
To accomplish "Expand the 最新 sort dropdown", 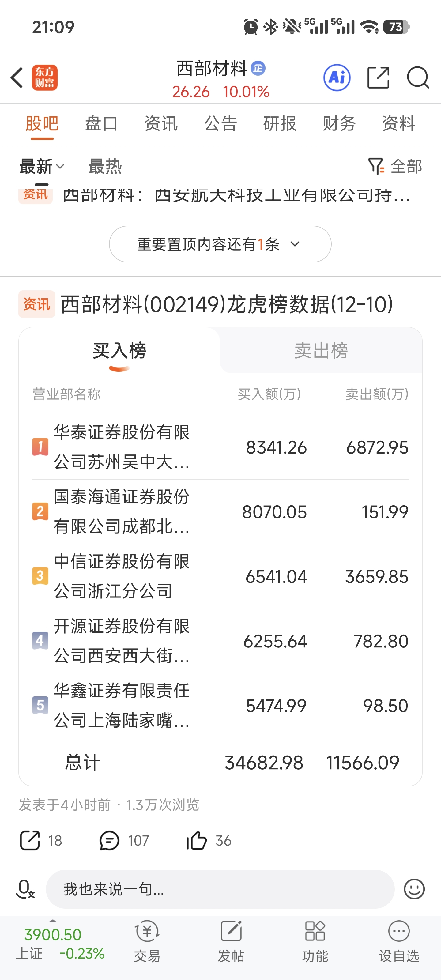I will pos(42,167).
